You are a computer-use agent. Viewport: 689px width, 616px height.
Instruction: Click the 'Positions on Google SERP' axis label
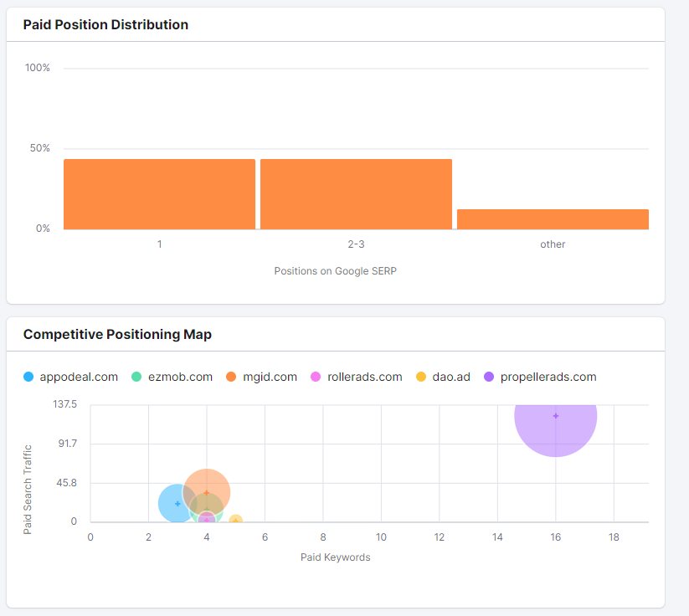[x=335, y=271]
